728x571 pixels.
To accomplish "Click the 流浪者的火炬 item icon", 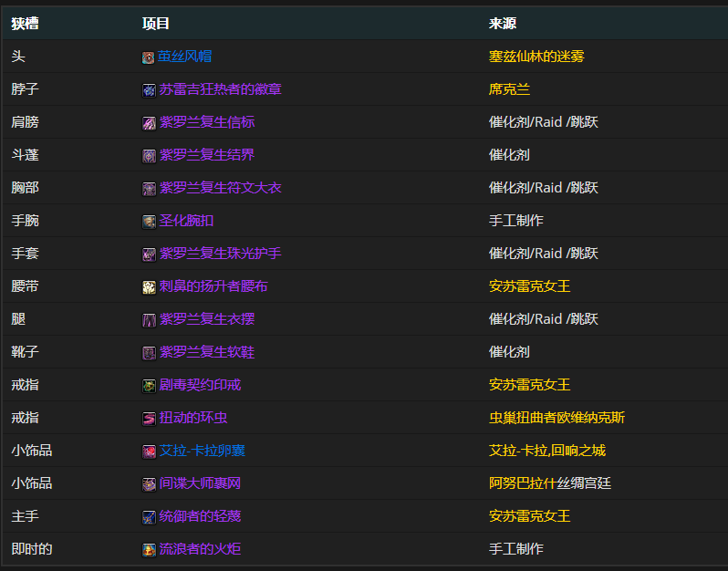I will click(x=149, y=550).
